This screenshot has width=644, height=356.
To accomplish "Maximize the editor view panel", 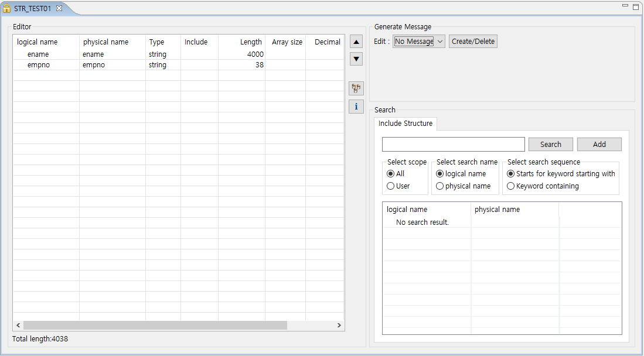I will (636, 6).
